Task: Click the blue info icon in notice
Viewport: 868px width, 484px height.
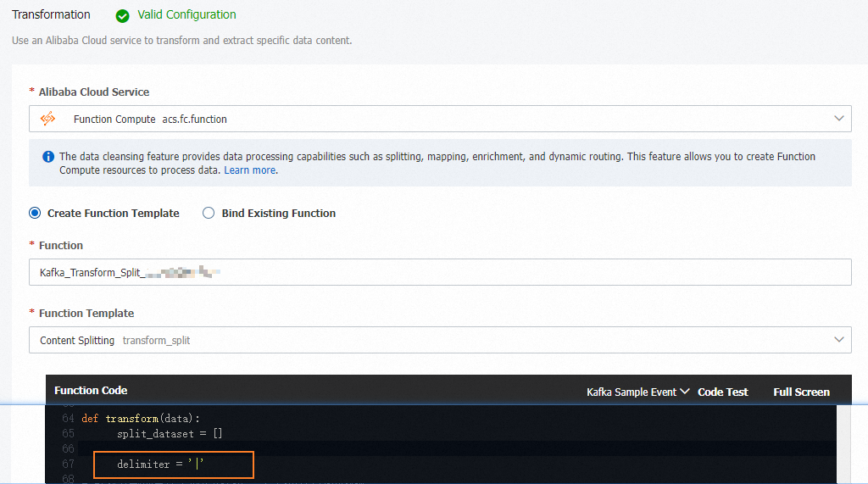Action: tap(48, 157)
